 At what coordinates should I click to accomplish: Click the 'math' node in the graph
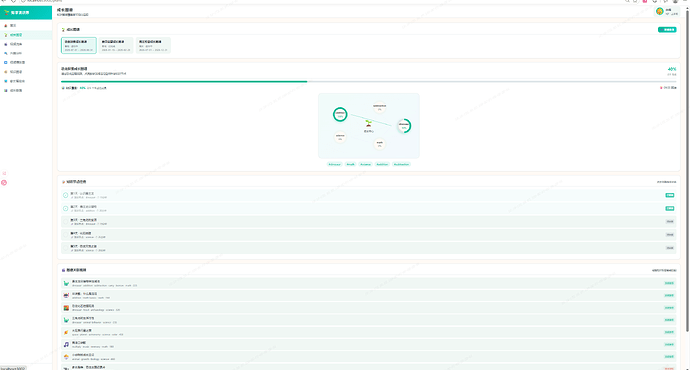click(x=380, y=144)
